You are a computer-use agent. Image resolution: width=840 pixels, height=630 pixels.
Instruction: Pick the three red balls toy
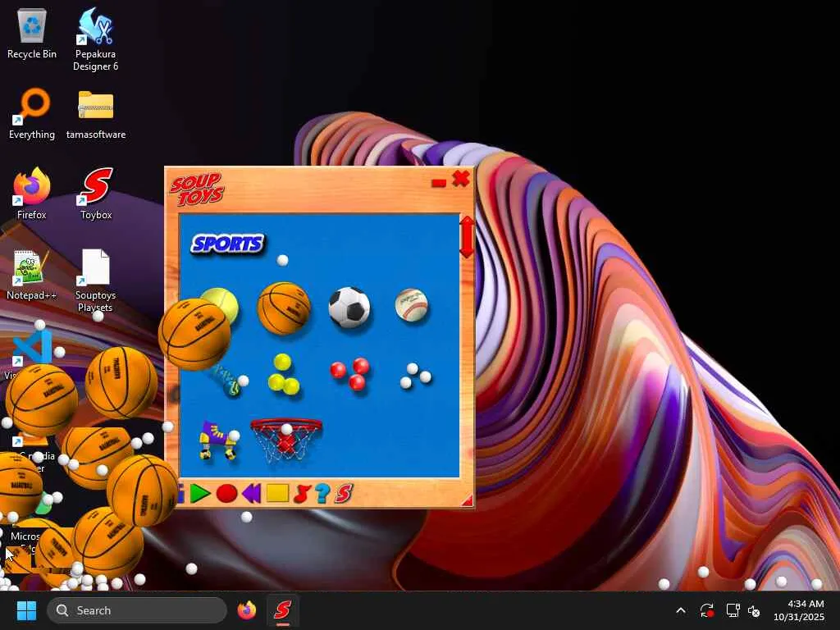[349, 373]
